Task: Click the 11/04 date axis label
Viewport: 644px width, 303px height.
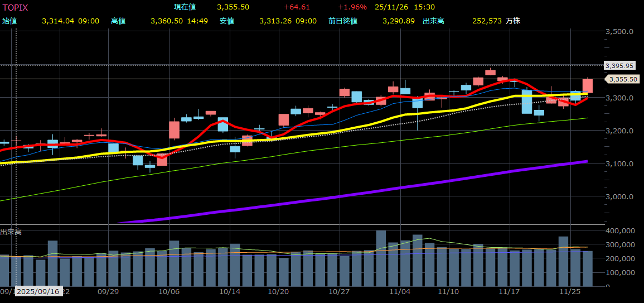Action: [x=399, y=291]
